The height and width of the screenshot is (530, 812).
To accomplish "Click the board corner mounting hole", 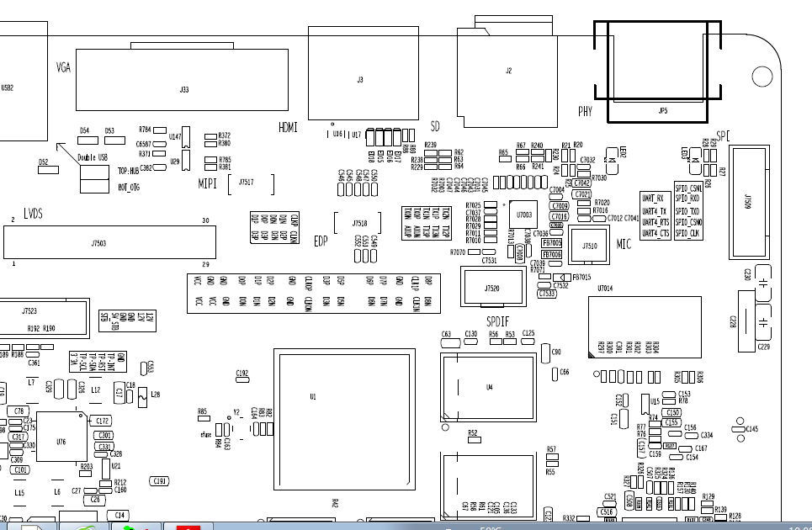I will pyautogui.click(x=762, y=77).
